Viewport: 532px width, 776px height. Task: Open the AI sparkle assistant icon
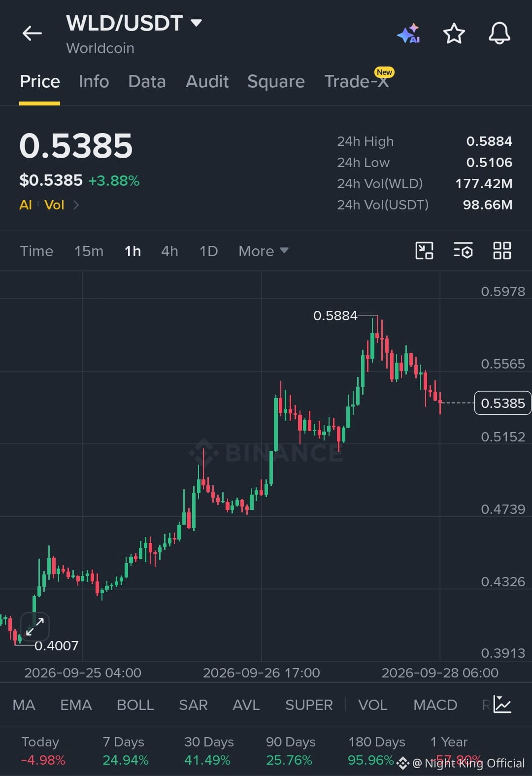(408, 34)
